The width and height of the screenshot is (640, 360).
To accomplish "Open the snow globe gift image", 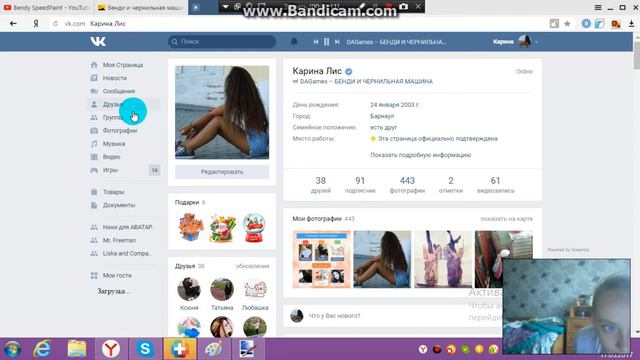I will (254, 228).
